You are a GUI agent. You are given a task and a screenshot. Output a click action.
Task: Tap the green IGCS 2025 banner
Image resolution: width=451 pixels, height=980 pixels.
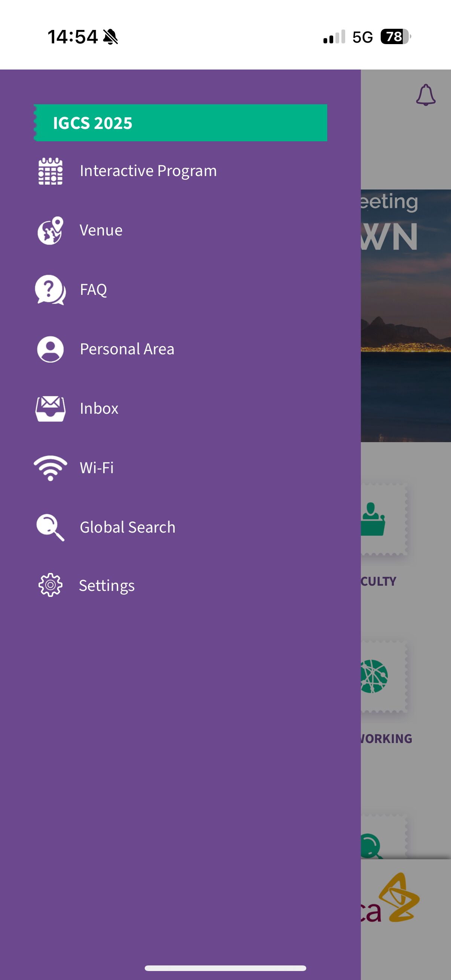click(180, 123)
